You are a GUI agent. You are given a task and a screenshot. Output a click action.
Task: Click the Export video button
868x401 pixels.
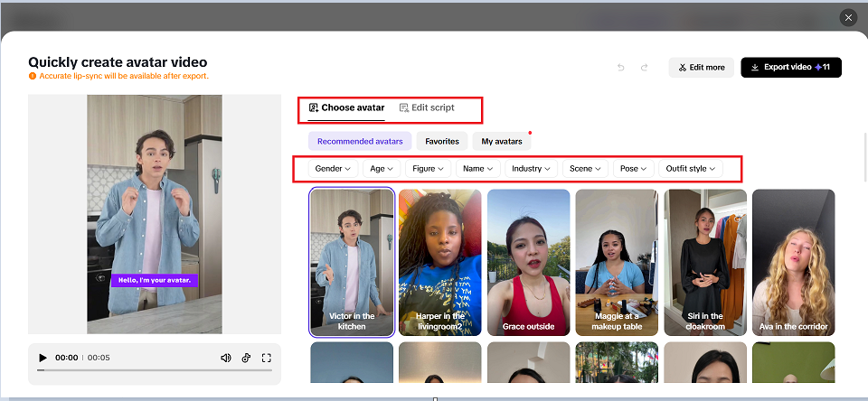point(790,68)
